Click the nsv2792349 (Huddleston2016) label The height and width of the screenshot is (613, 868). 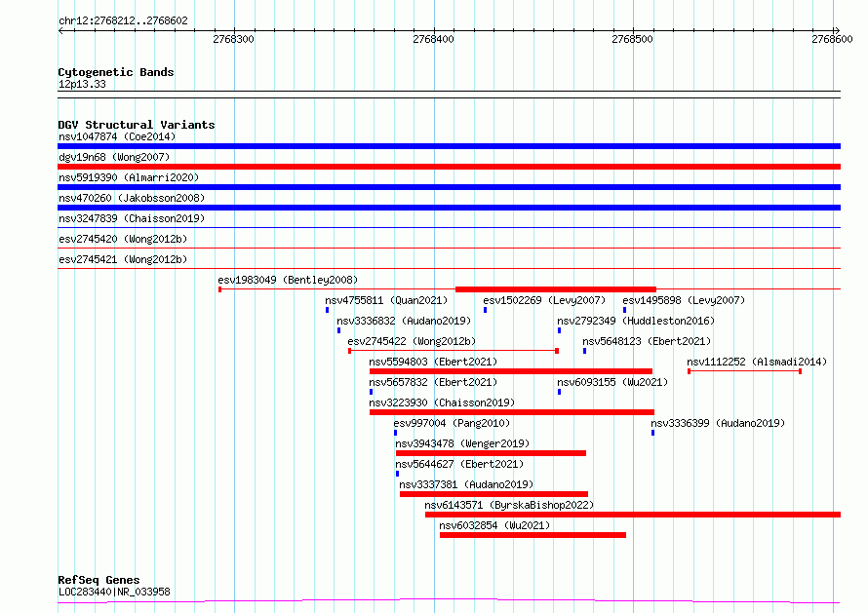pyautogui.click(x=636, y=321)
